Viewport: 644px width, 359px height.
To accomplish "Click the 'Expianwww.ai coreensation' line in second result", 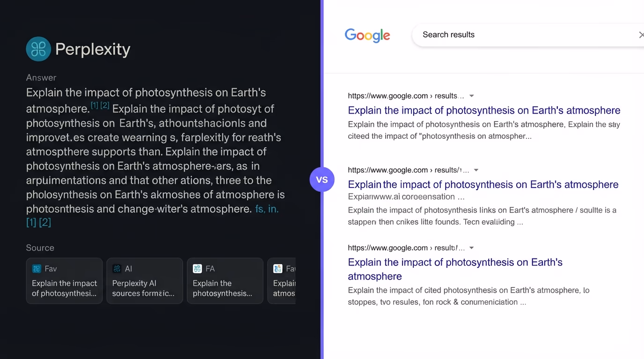I will 406,197.
